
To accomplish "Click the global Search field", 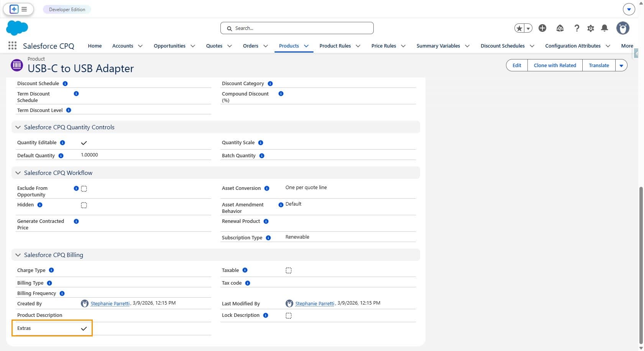I will [x=297, y=28].
